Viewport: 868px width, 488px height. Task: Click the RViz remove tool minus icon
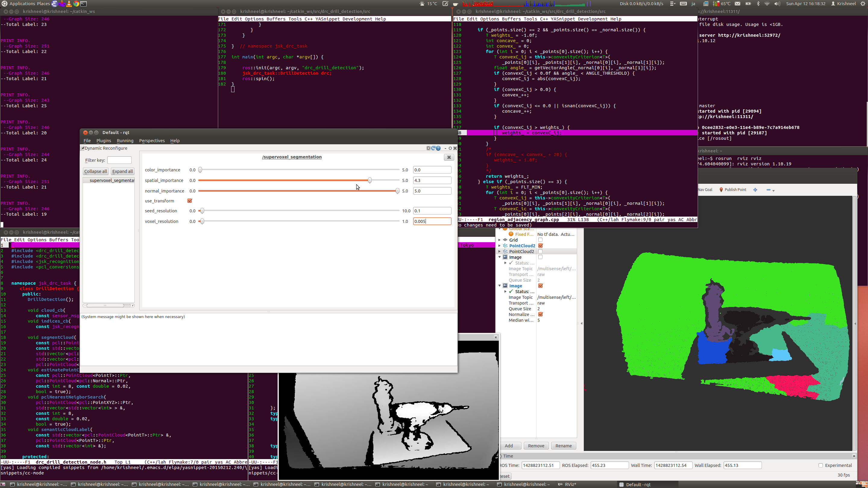pos(768,190)
